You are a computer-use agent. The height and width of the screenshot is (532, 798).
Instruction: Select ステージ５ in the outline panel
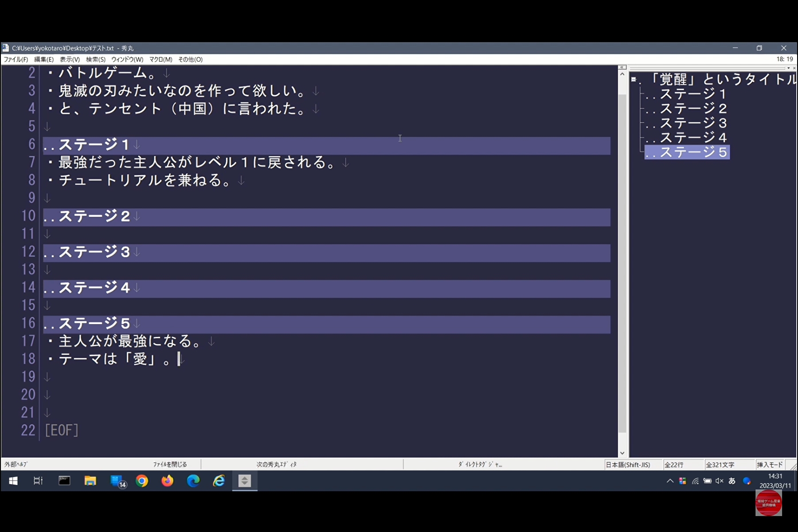[687, 152]
